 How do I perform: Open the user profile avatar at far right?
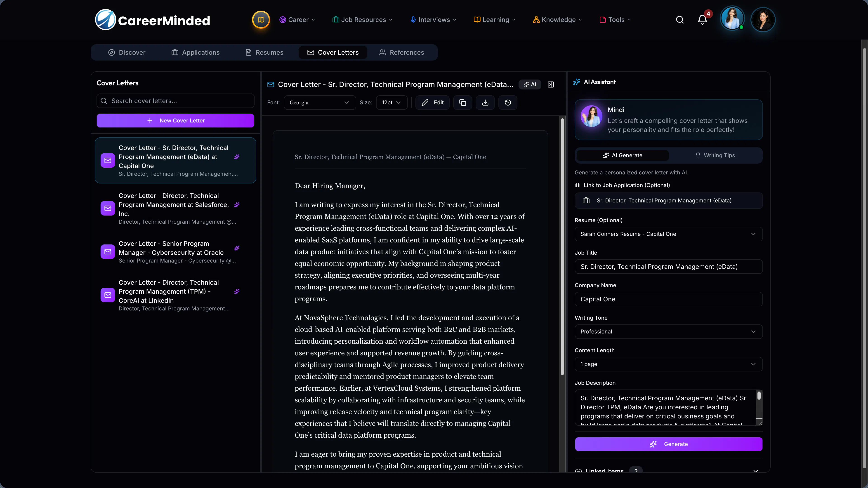763,19
